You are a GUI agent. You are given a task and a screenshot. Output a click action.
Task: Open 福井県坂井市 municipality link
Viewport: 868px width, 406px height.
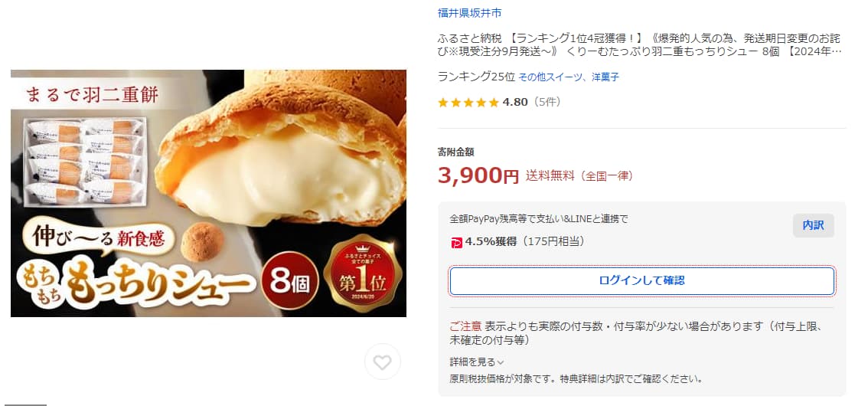(469, 13)
